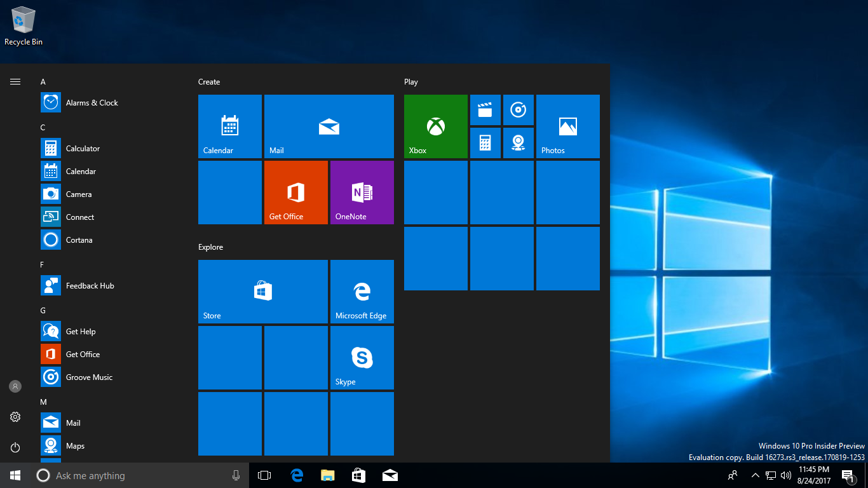This screenshot has width=868, height=488.
Task: Open the Store icon on the taskbar
Action: (x=358, y=475)
